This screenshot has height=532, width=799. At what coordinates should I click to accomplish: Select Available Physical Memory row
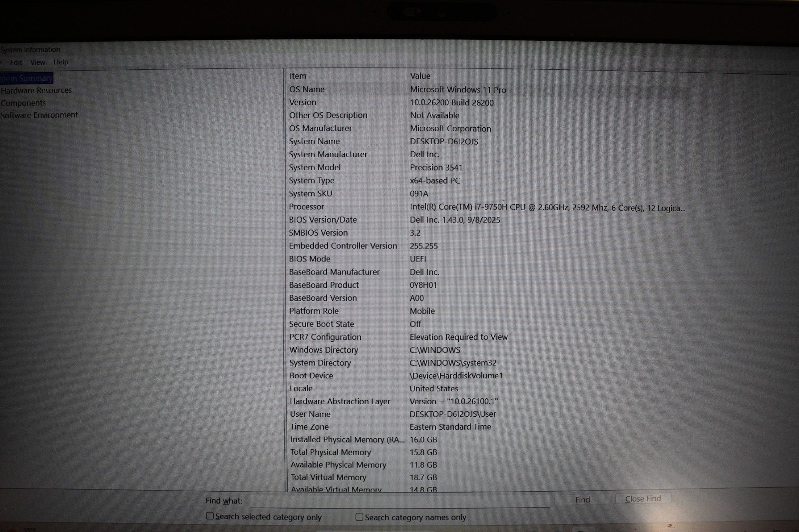click(x=487, y=465)
